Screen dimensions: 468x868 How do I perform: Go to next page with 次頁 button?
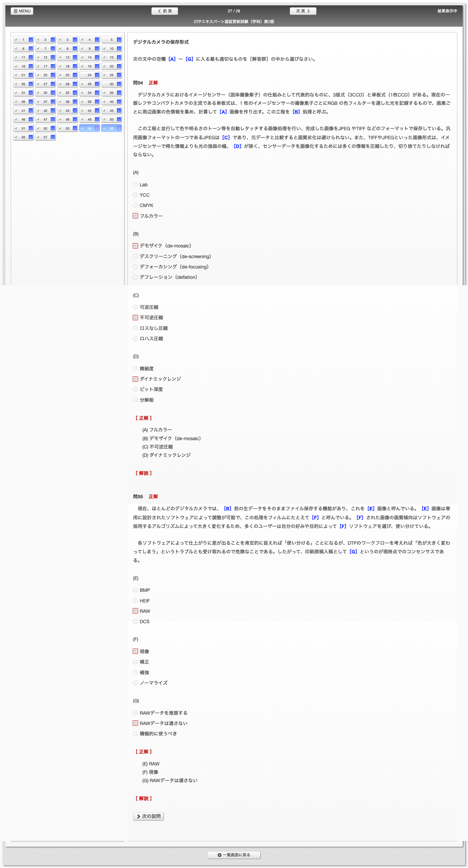[x=303, y=11]
